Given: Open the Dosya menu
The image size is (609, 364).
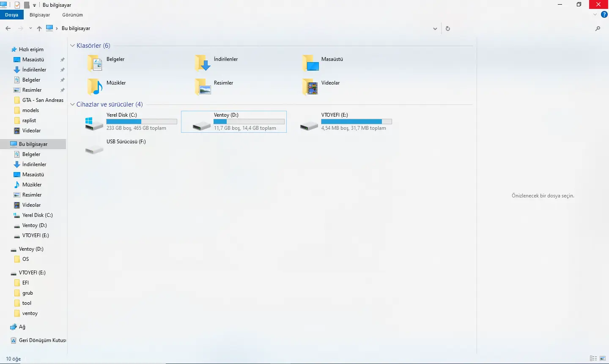Looking at the screenshot, I should point(12,15).
